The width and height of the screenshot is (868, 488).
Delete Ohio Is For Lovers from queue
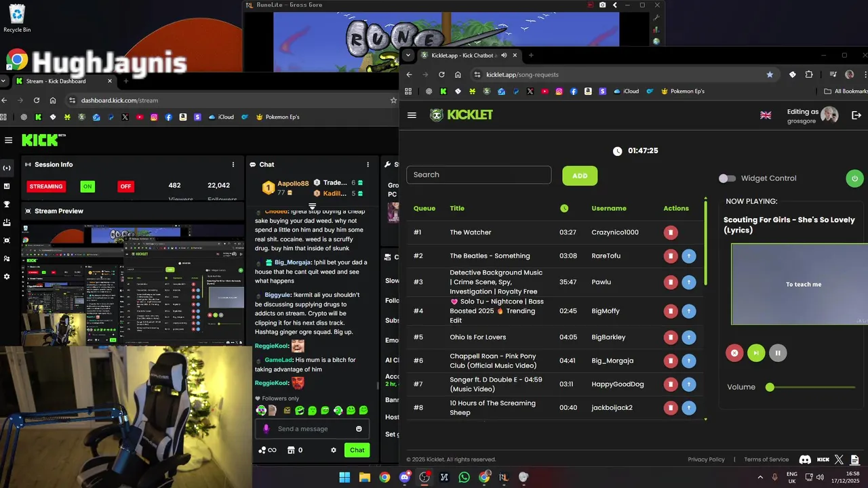click(671, 338)
